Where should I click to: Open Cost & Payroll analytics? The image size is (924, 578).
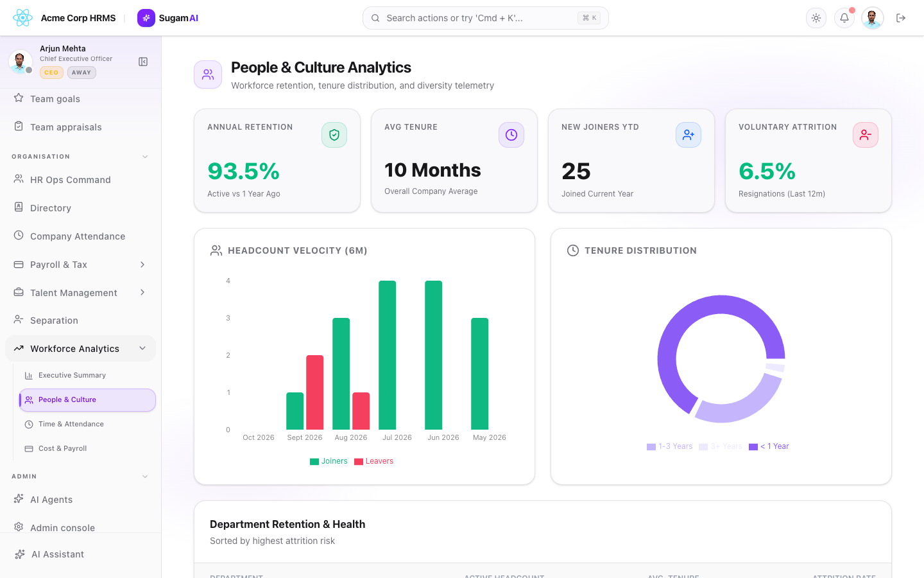point(87,448)
